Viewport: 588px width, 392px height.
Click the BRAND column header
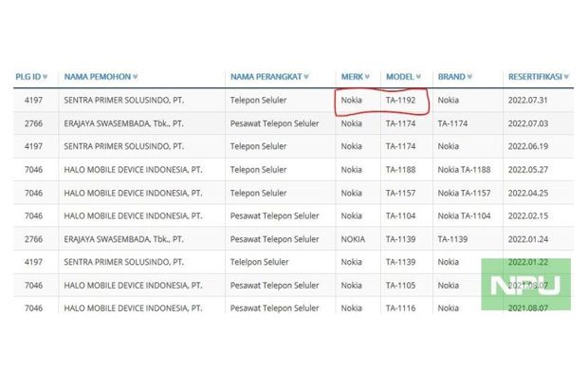(x=451, y=77)
